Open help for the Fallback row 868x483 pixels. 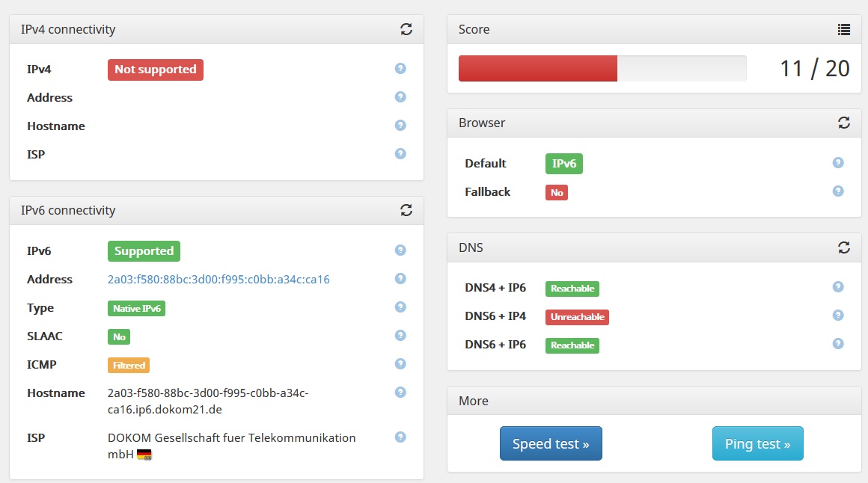838,191
